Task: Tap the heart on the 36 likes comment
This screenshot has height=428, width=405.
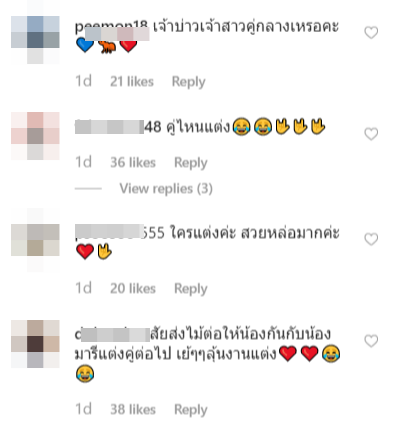Action: click(x=371, y=134)
